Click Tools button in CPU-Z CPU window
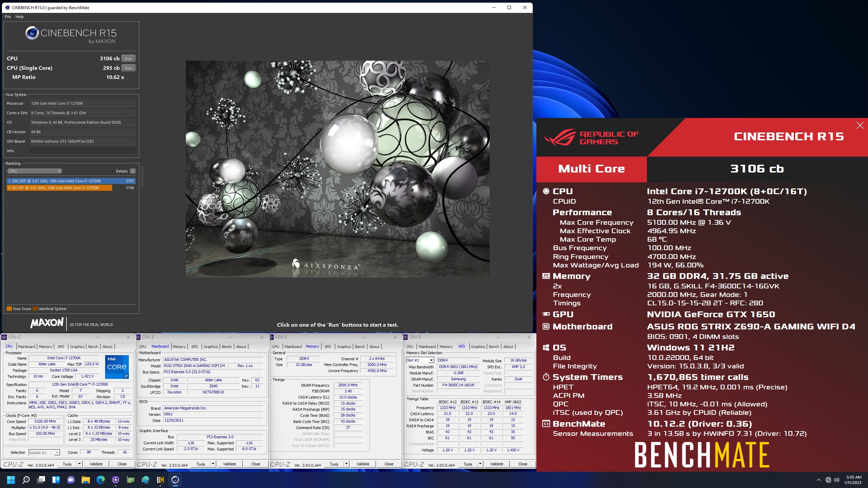The height and width of the screenshot is (488, 868). [x=67, y=464]
